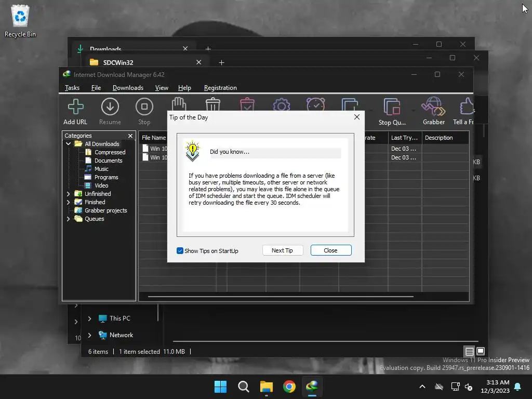This screenshot has width=532, height=399.
Task: Open File Explorer from the taskbar
Action: click(x=267, y=387)
